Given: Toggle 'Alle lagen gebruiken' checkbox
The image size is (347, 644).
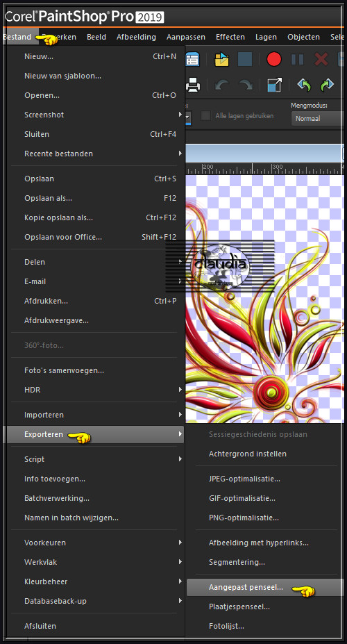Looking at the screenshot, I should pyautogui.click(x=205, y=116).
